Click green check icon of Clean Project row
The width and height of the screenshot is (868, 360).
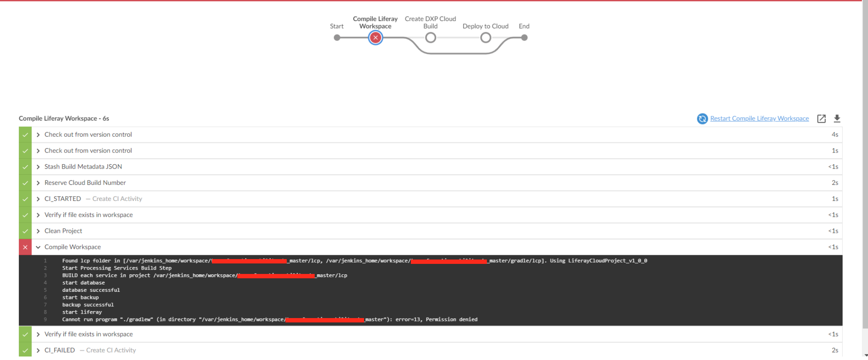25,231
